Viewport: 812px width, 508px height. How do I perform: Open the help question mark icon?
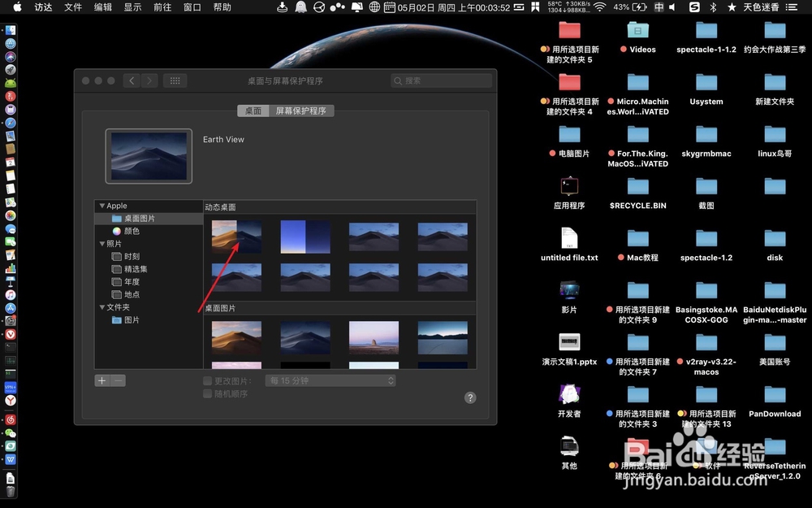coord(470,397)
